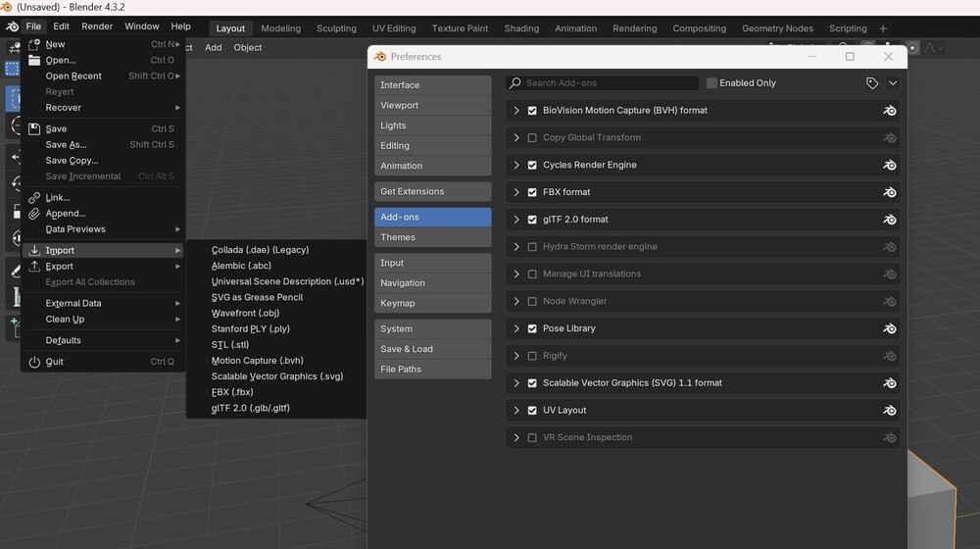Click the add-on tags filter icon

[872, 83]
